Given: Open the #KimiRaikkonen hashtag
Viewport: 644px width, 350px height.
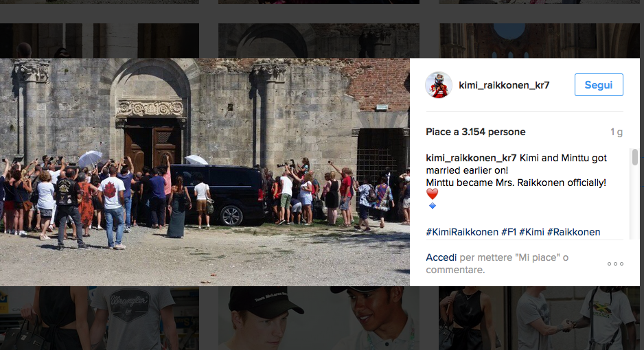Looking at the screenshot, I should pyautogui.click(x=462, y=232).
